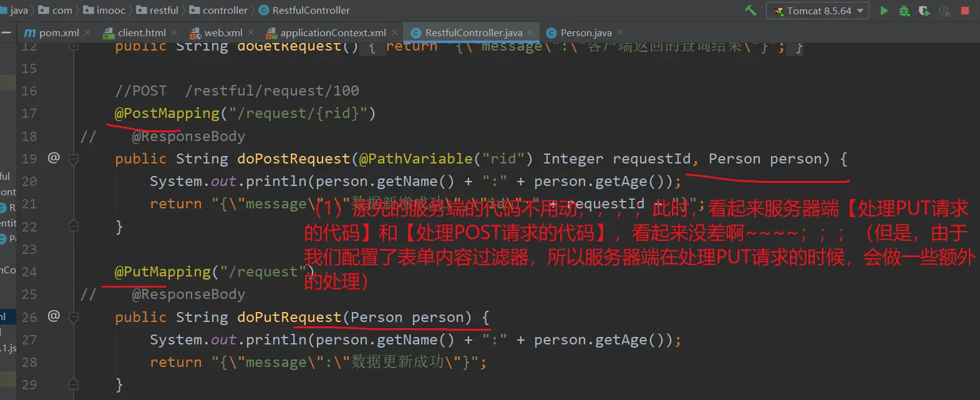Open the Tomcat 8.5.64 run configuration dropdown
Image resolution: width=980 pixels, height=400 pixels.
(x=817, y=11)
